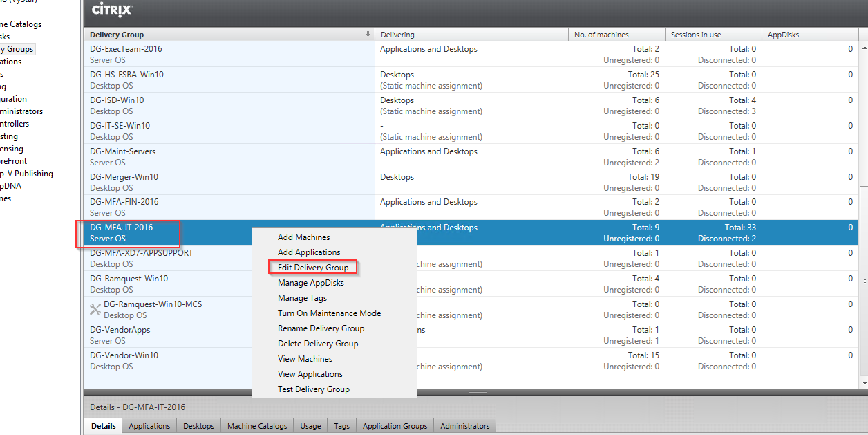Open Controllers node in navigation tree
The image size is (868, 435).
click(15, 124)
